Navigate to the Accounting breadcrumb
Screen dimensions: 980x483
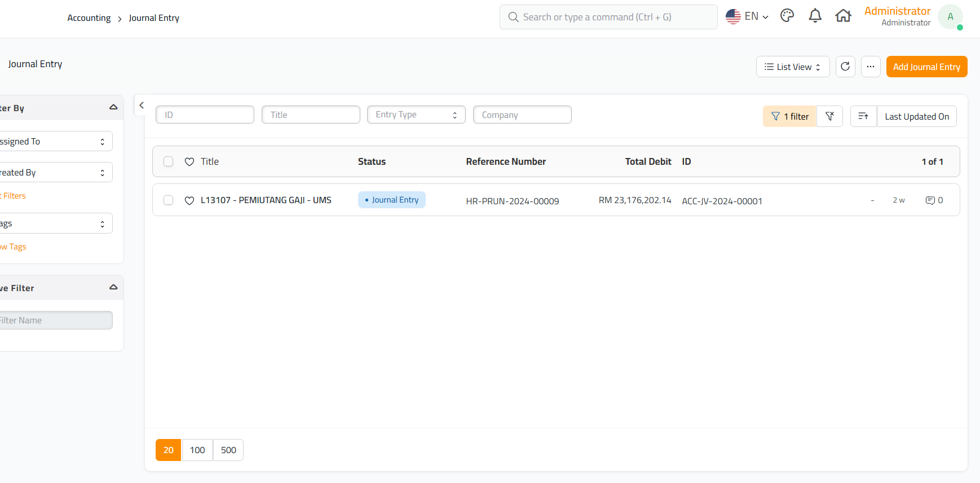(x=89, y=18)
